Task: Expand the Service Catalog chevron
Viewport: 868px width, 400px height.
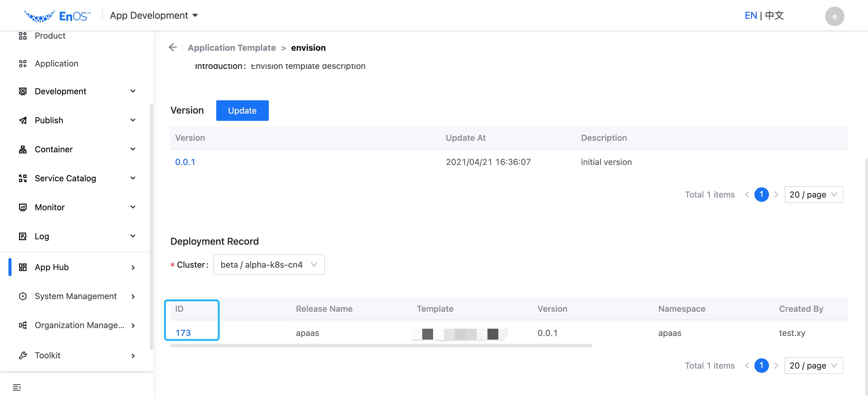Action: 133,178
